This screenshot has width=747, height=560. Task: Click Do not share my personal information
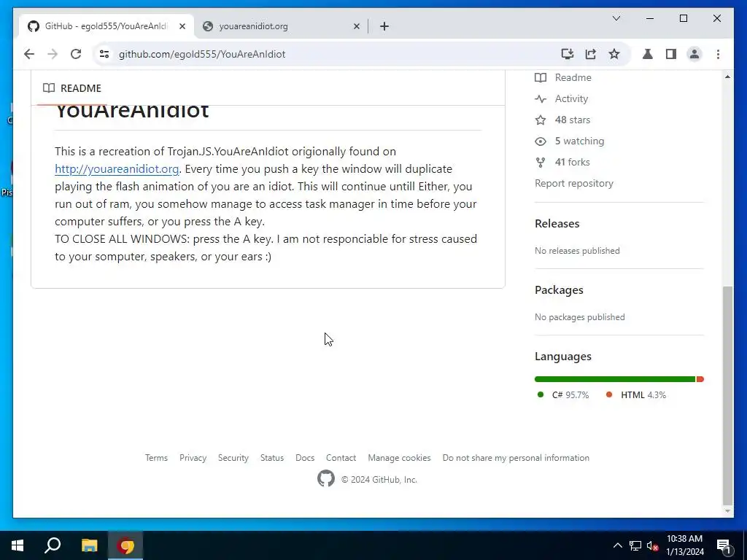tap(516, 458)
